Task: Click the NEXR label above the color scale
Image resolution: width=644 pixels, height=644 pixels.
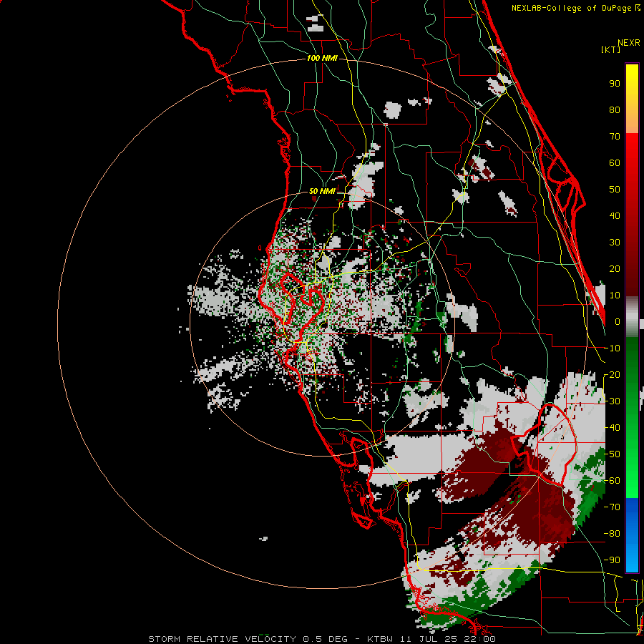Action: tap(629, 43)
